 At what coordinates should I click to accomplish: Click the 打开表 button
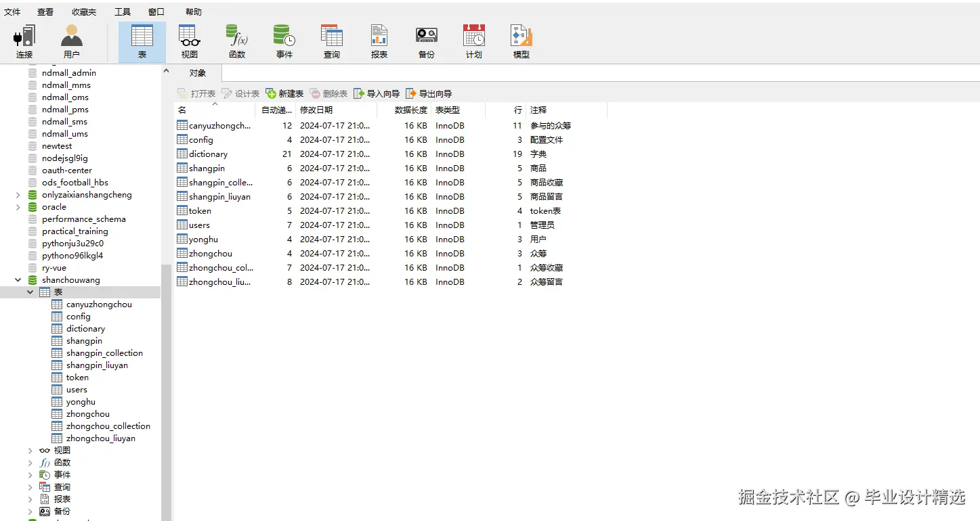196,93
